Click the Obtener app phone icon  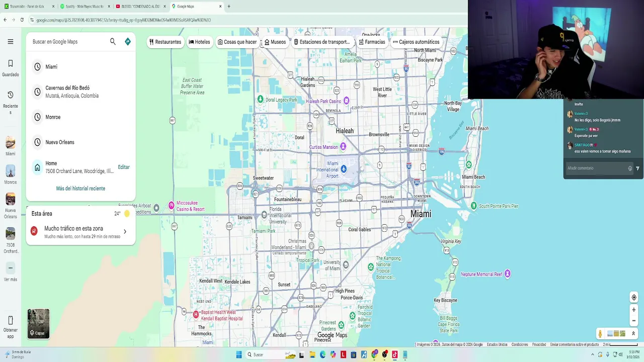click(11, 320)
